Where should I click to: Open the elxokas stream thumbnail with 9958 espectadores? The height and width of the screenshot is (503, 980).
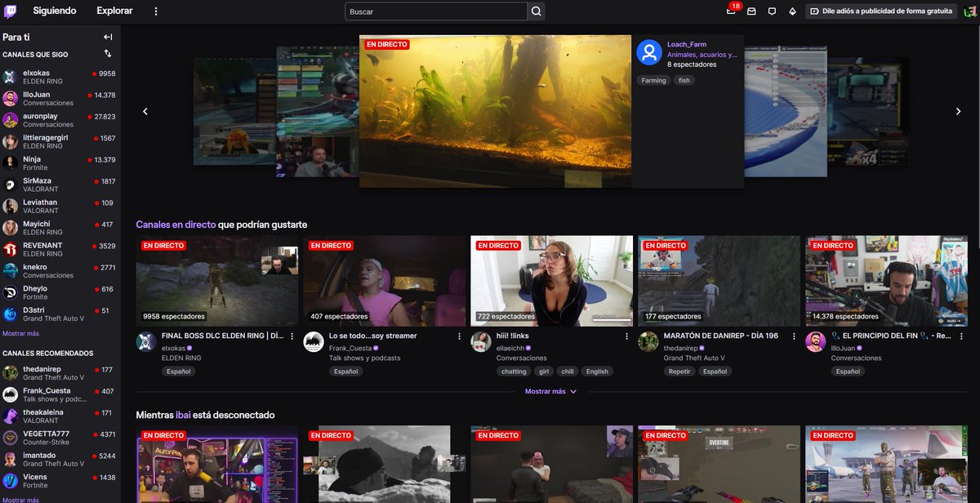tap(216, 281)
